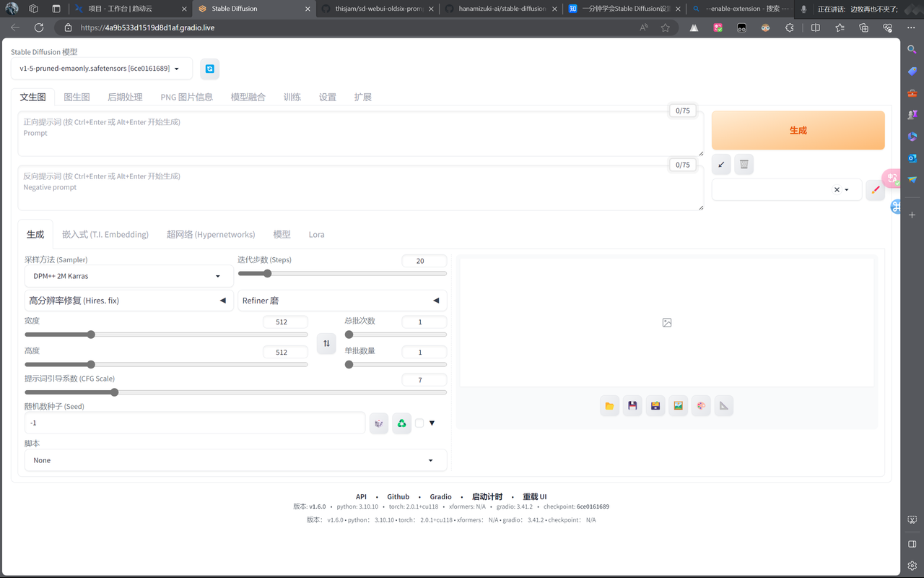Click the arrow icon under the 生成 button
This screenshot has height=578, width=924.
pyautogui.click(x=721, y=165)
